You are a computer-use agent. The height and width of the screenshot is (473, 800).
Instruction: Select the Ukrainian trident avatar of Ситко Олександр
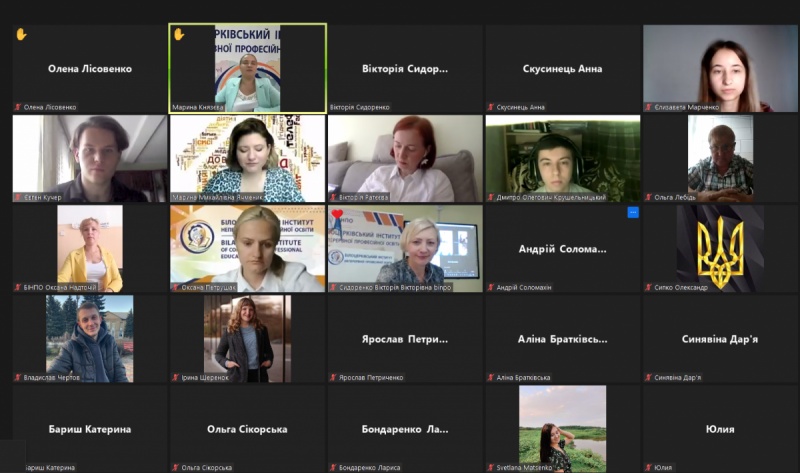[x=720, y=248]
